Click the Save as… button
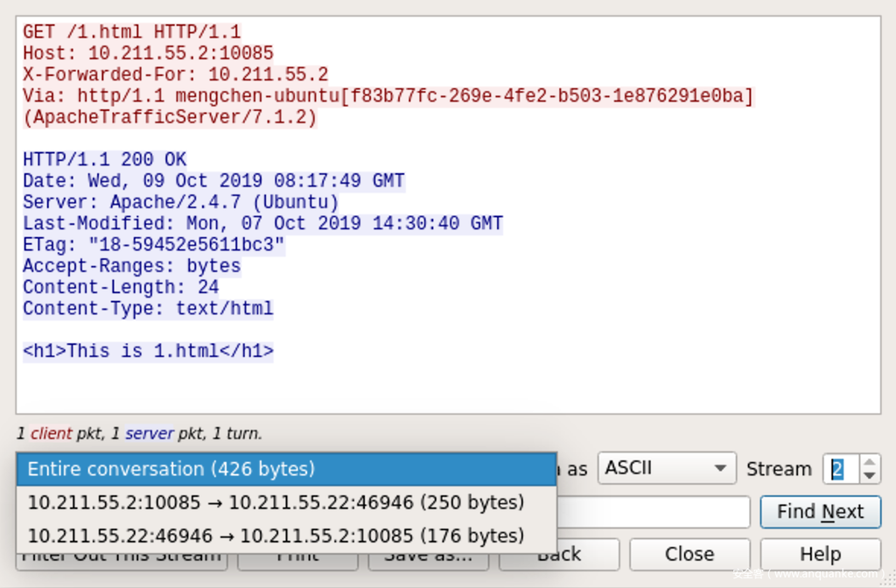Screen dimensions: 896x588 (x=429, y=560)
